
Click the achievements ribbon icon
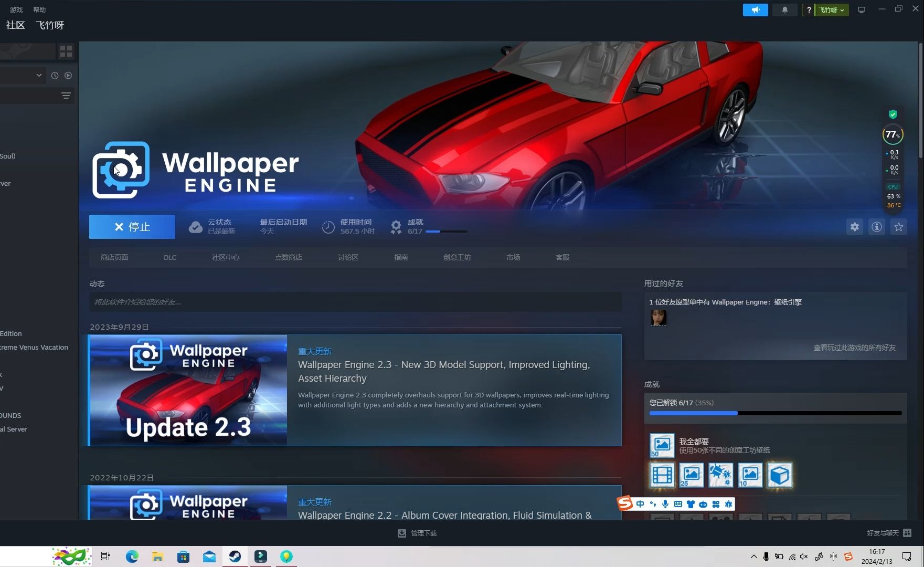(x=396, y=227)
